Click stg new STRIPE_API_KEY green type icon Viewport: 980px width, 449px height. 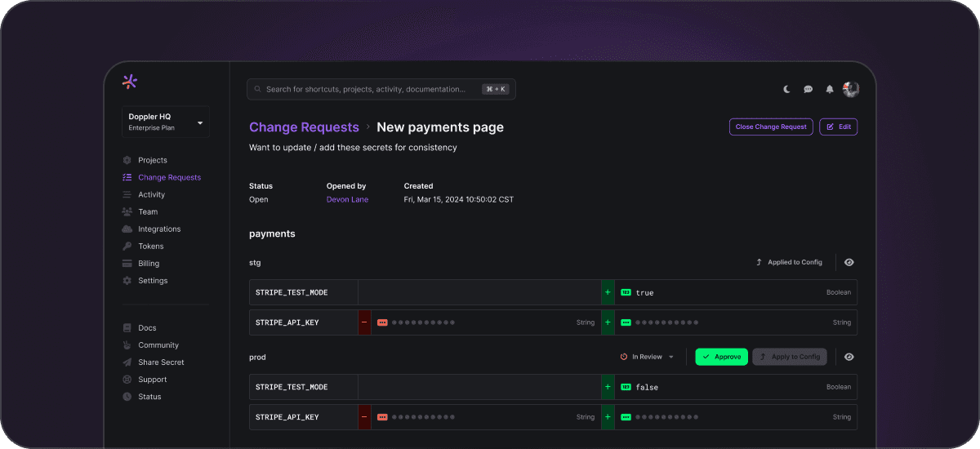click(x=626, y=322)
